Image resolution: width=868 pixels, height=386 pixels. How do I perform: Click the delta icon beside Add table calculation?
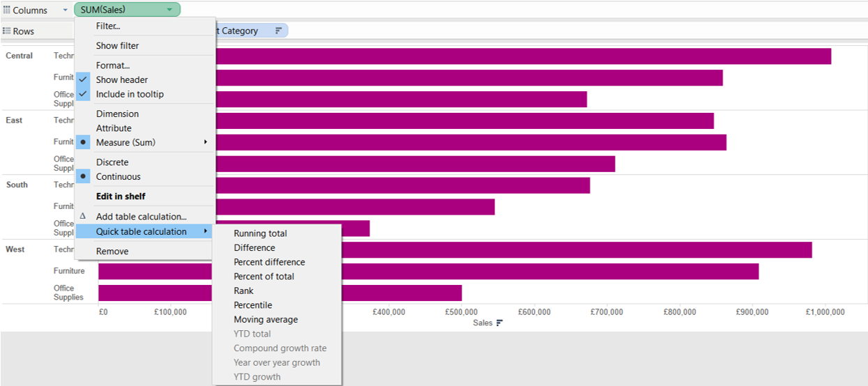83,217
